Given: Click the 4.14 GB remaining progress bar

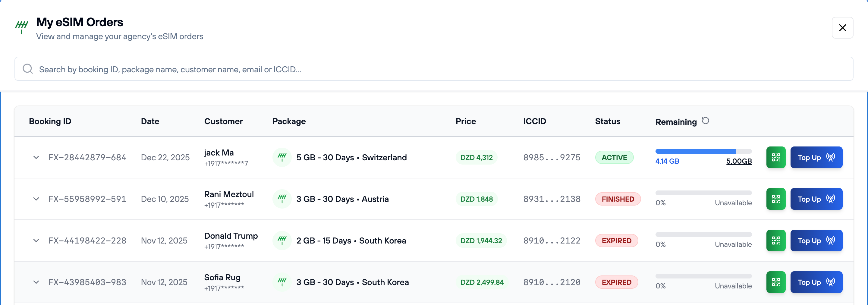Looking at the screenshot, I should pos(703,151).
